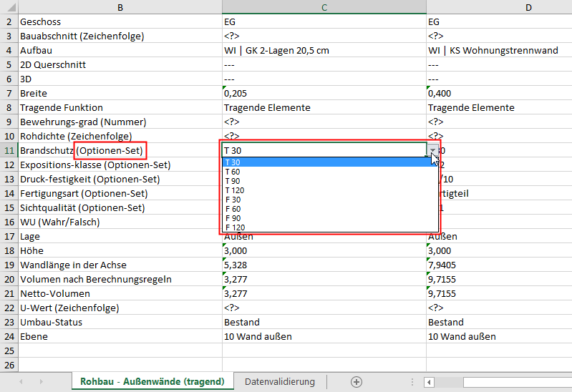The height and width of the screenshot is (392, 572).
Task: Select row 2 header
Action: [x=9, y=22]
